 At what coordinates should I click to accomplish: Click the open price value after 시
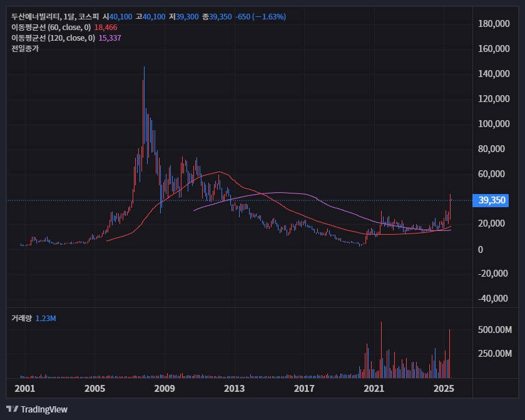click(121, 17)
